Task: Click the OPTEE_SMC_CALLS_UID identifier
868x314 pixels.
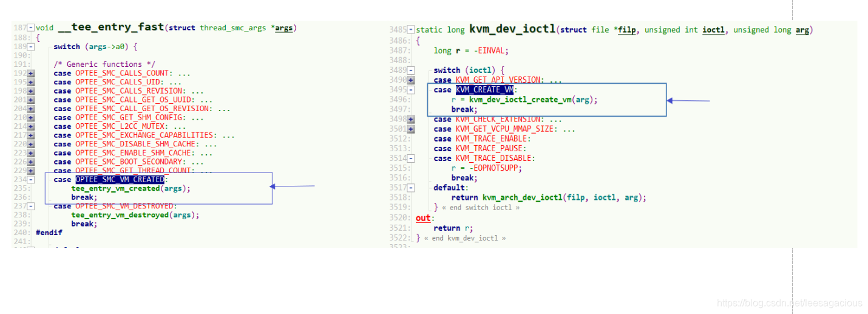Action: (118, 82)
